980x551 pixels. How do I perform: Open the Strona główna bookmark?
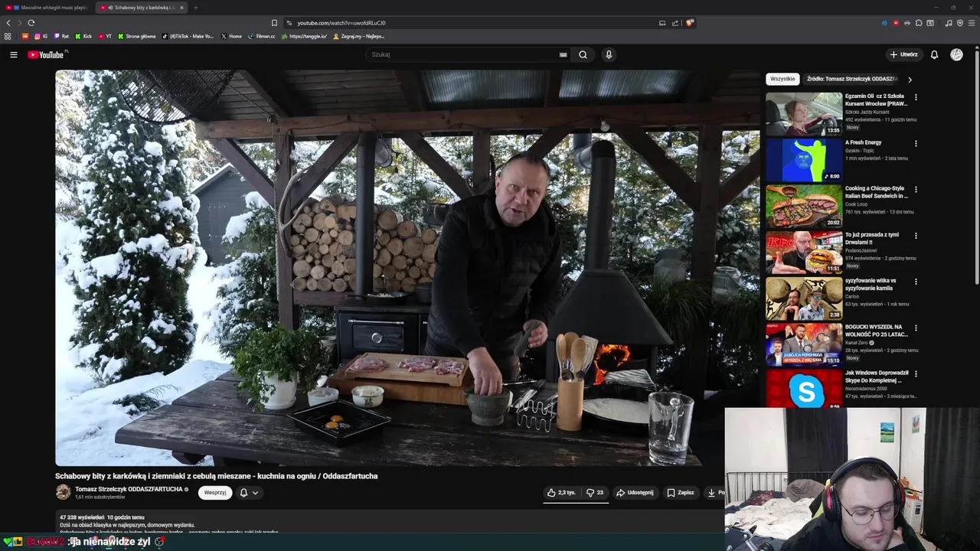coord(137,36)
